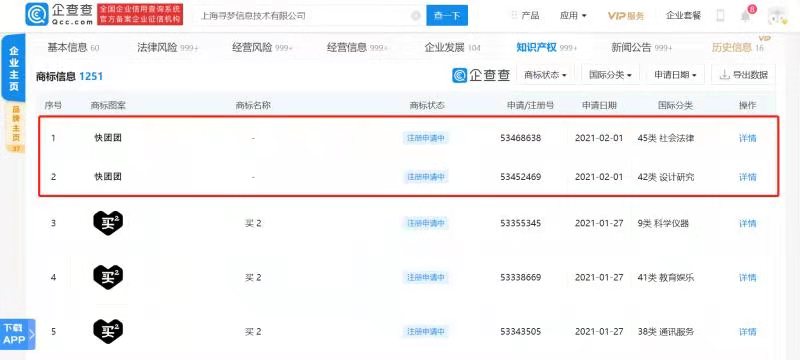Click 申请日期 column header

pyautogui.click(x=599, y=106)
